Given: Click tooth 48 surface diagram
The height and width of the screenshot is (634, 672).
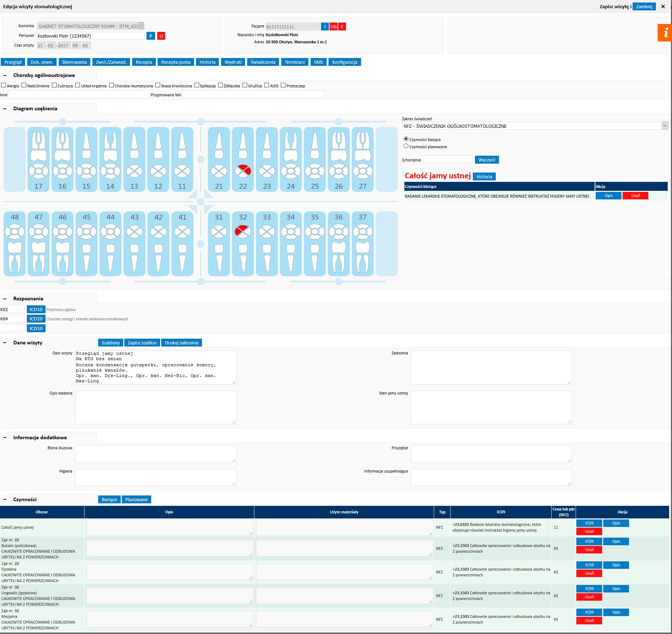Looking at the screenshot, I should tap(15, 232).
